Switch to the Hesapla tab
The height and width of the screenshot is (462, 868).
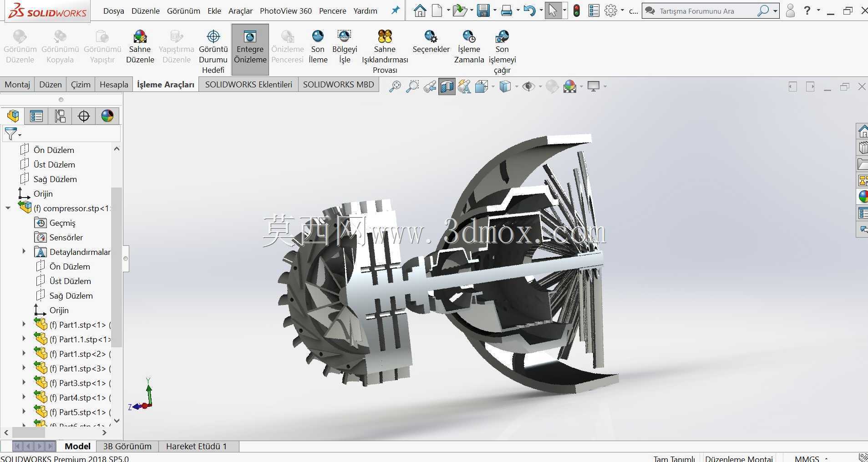tap(114, 84)
